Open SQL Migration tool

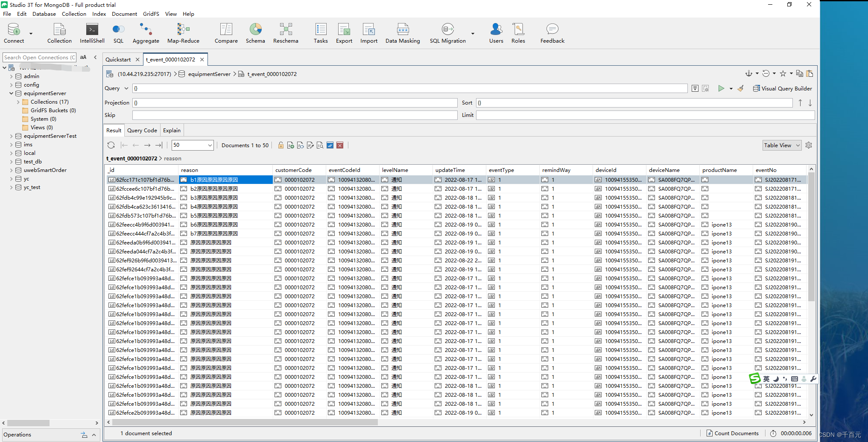click(447, 33)
